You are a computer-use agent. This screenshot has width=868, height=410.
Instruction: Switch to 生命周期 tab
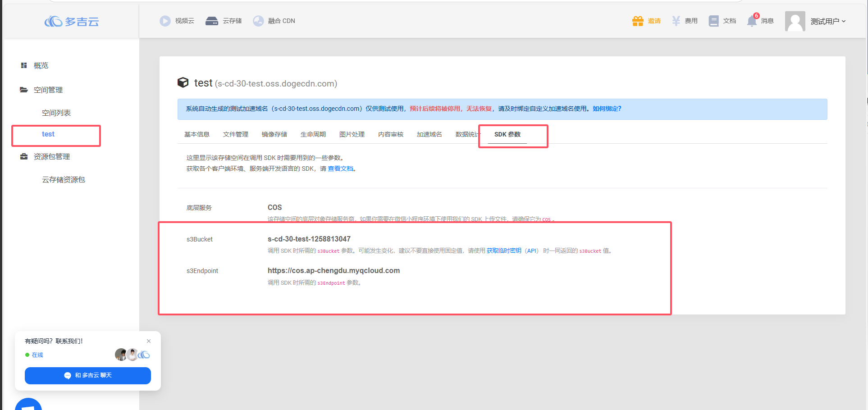tap(313, 134)
